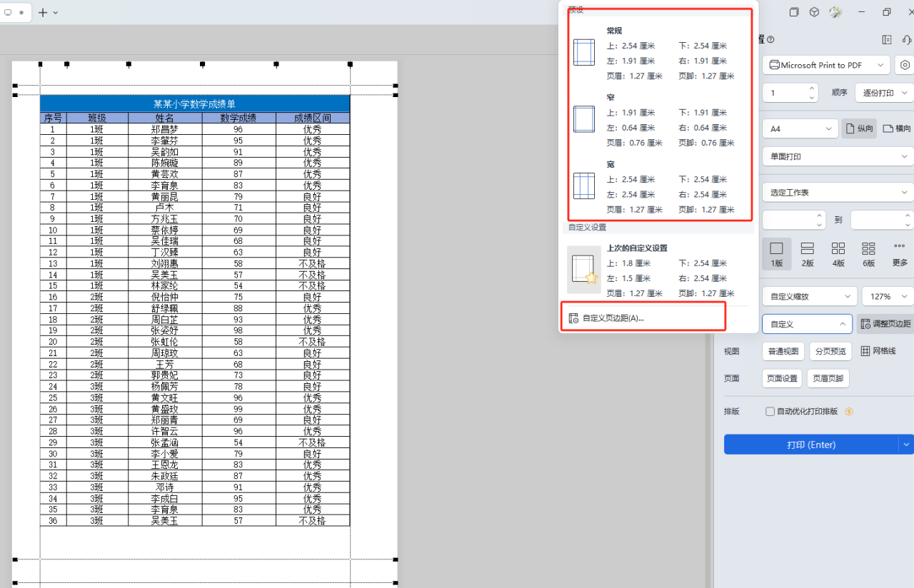Open 更多 layout options
914x588 pixels.
[900, 254]
